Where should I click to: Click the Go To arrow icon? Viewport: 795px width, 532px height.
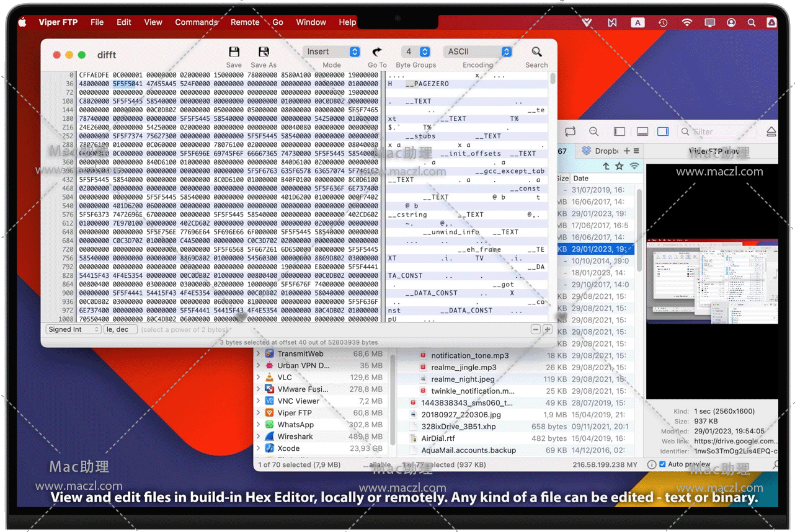(x=377, y=52)
